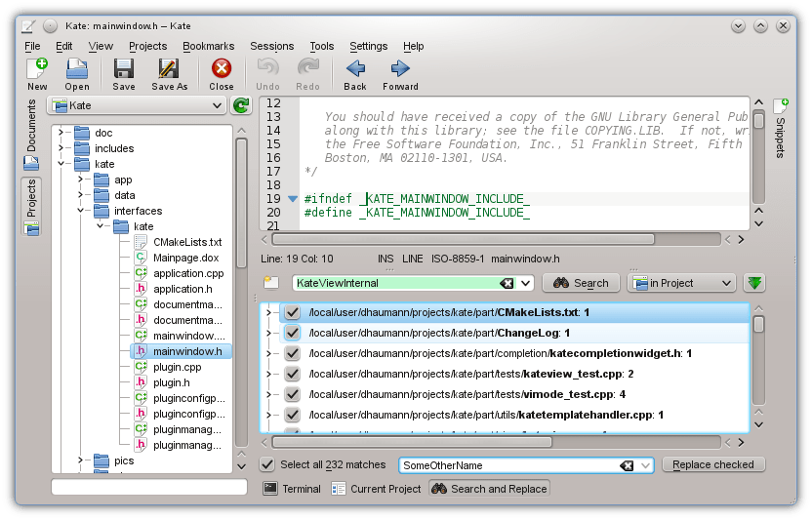
Task: Expand the vimode_test.cpp search result
Action: pyautogui.click(x=268, y=394)
